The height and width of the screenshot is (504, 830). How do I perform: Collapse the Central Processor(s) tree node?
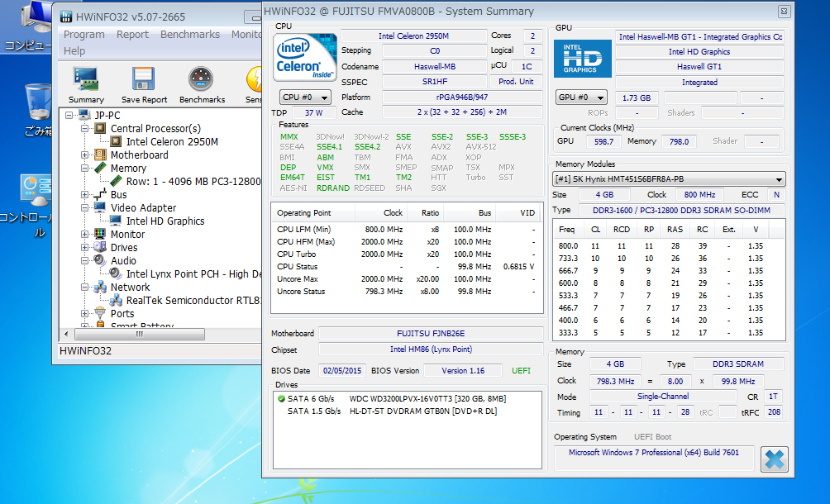coord(85,128)
